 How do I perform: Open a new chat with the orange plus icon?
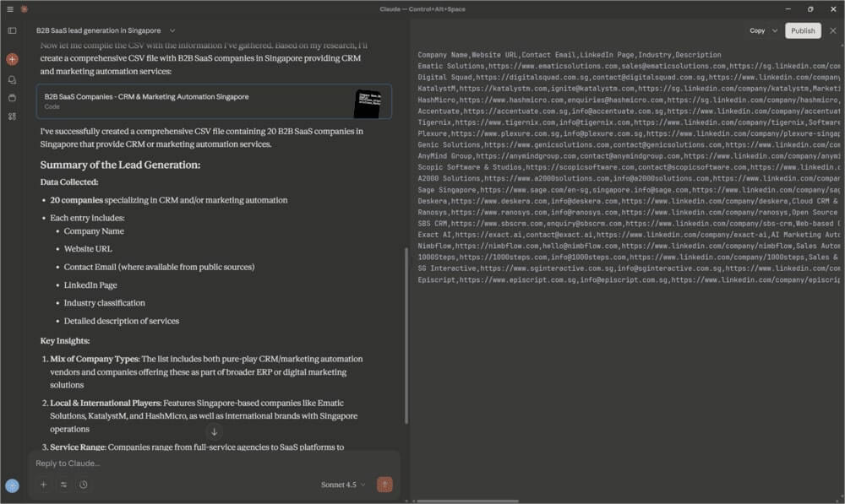(10, 59)
